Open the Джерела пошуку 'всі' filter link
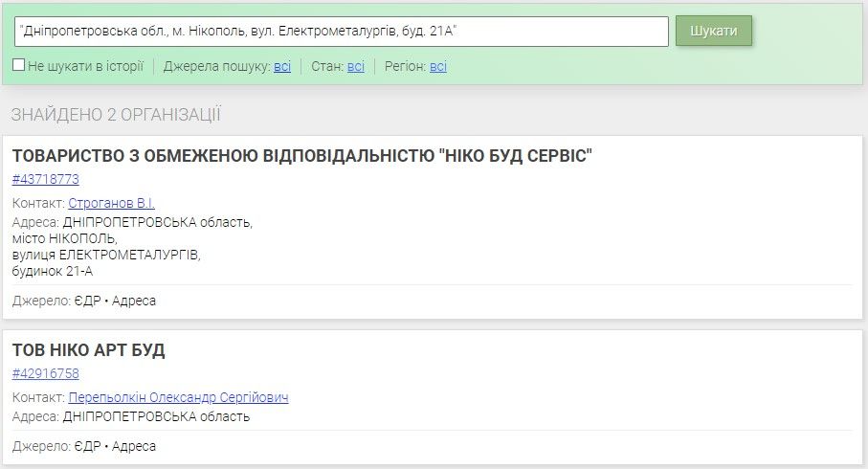Viewport: 868px width, 469px height. coord(282,66)
